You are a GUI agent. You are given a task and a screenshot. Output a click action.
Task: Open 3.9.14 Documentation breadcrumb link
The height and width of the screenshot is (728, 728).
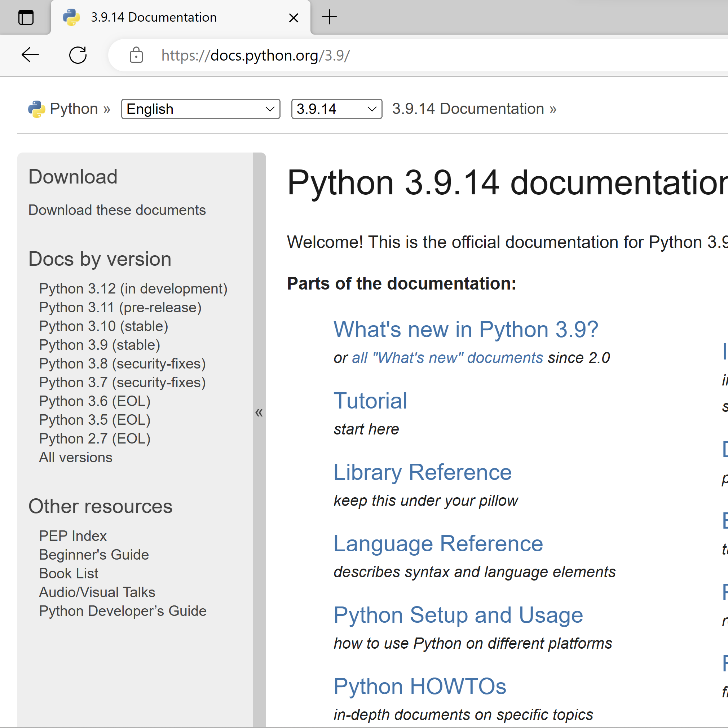coord(468,109)
